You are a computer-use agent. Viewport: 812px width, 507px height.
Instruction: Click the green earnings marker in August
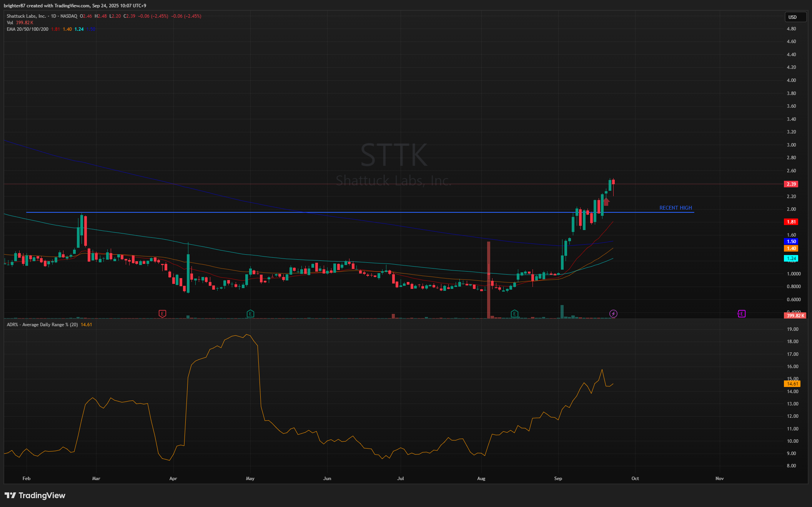point(514,314)
